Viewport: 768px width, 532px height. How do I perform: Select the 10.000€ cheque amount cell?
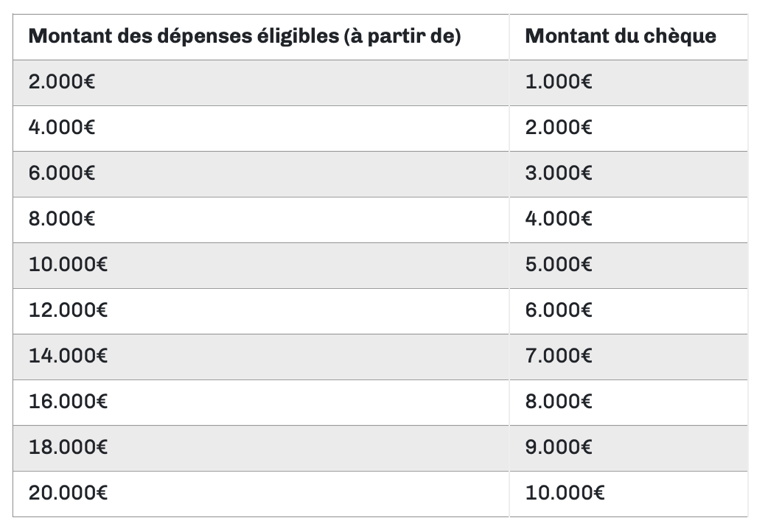pos(565,493)
